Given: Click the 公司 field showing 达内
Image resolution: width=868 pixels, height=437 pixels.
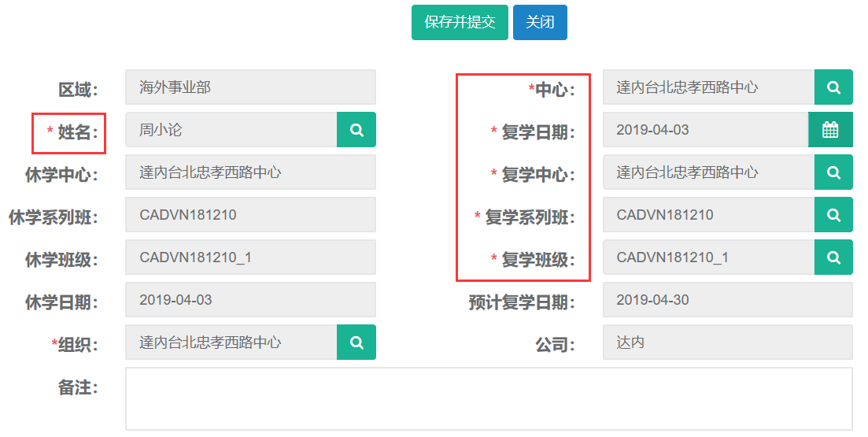Looking at the screenshot, I should pyautogui.click(x=727, y=343).
